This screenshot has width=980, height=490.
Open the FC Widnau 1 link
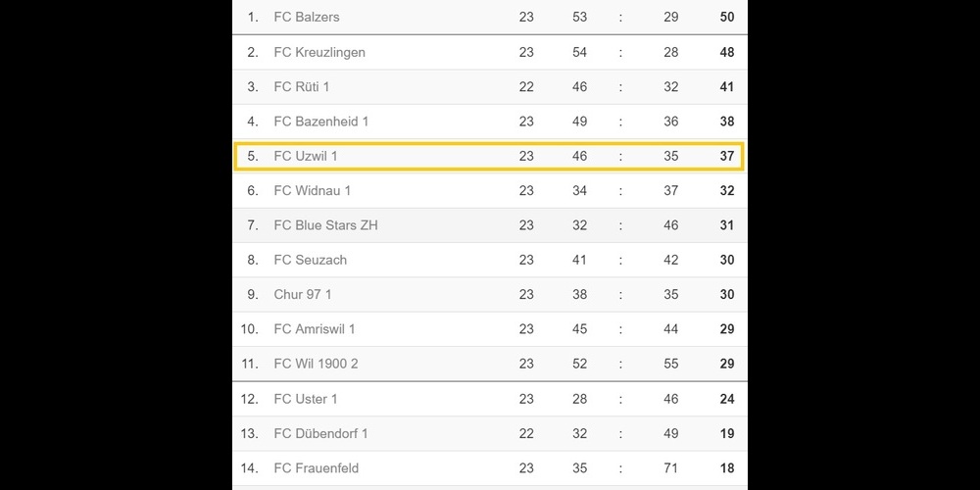coord(312,190)
